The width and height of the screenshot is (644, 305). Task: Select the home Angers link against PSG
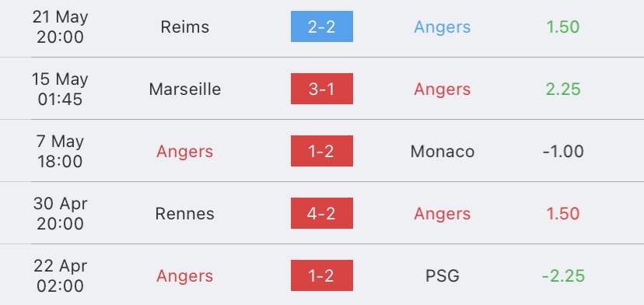click(x=185, y=275)
